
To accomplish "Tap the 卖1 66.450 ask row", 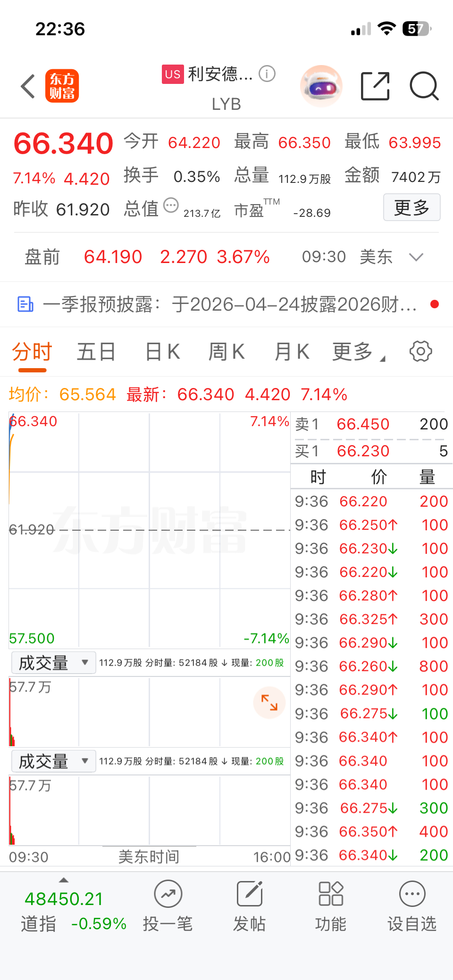I will [x=372, y=424].
